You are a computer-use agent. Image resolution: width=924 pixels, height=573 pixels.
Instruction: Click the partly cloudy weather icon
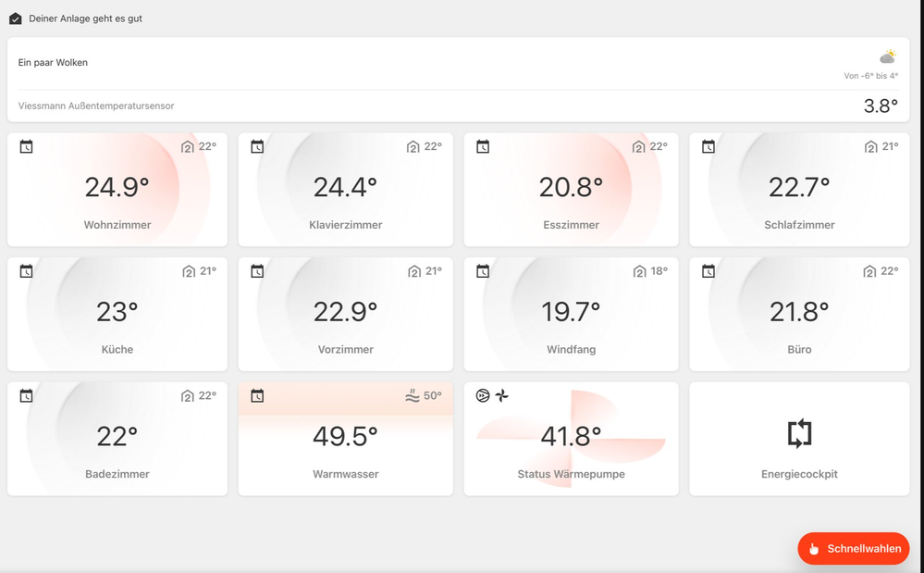click(x=888, y=57)
